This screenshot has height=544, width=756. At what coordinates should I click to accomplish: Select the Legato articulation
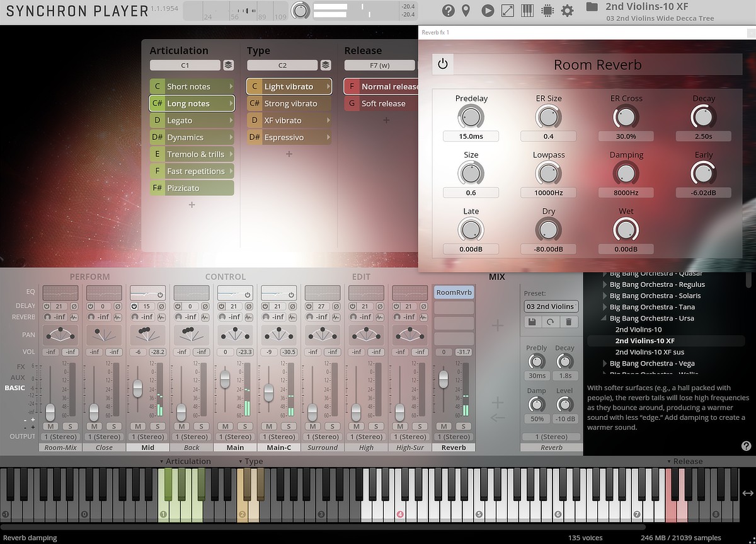tap(192, 120)
